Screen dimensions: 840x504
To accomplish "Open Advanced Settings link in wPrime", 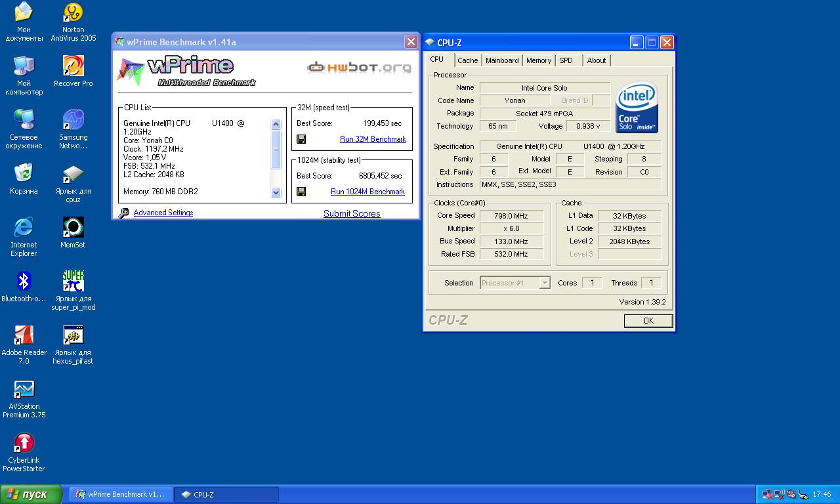I will pyautogui.click(x=163, y=213).
